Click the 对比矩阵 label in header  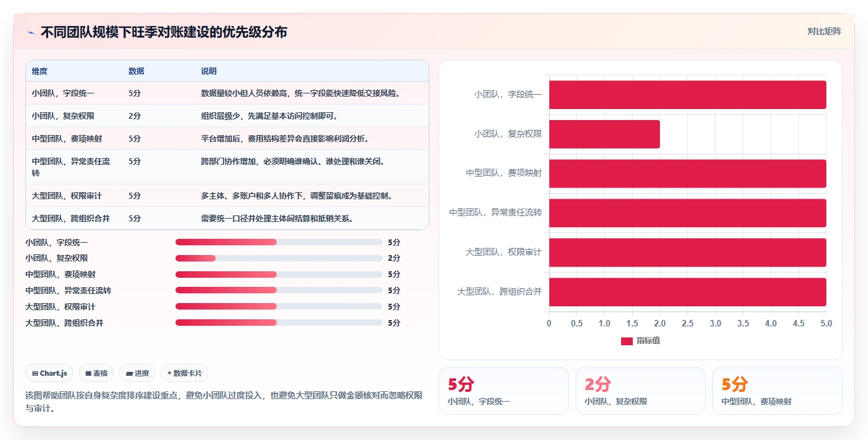[x=824, y=31]
